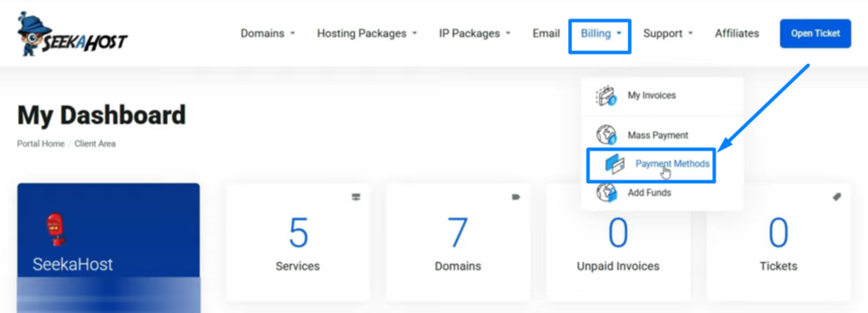This screenshot has height=313, width=868.
Task: Go to the Email menu item
Action: pos(547,33)
